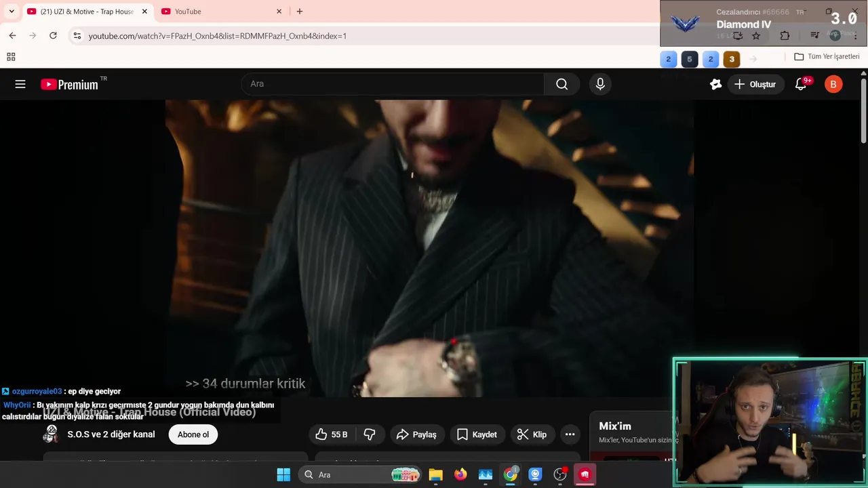The width and height of the screenshot is (868, 488).
Task: Open the YouTube hamburger guide menu
Action: [x=20, y=84]
